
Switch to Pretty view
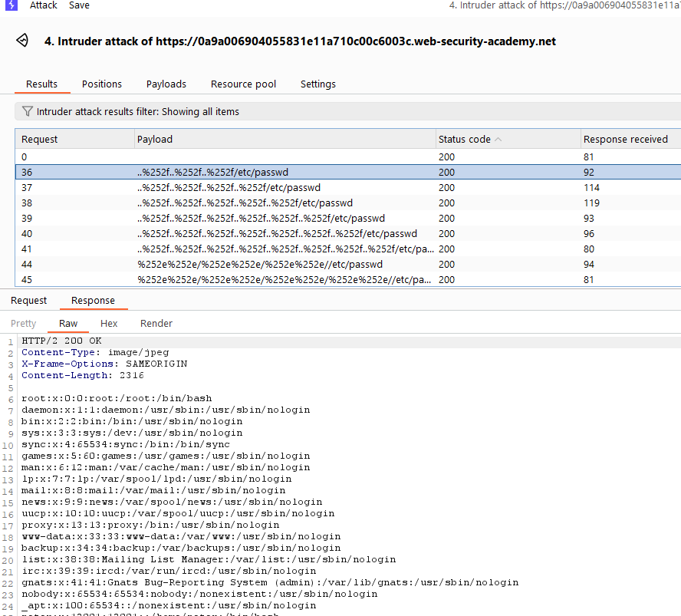click(24, 323)
